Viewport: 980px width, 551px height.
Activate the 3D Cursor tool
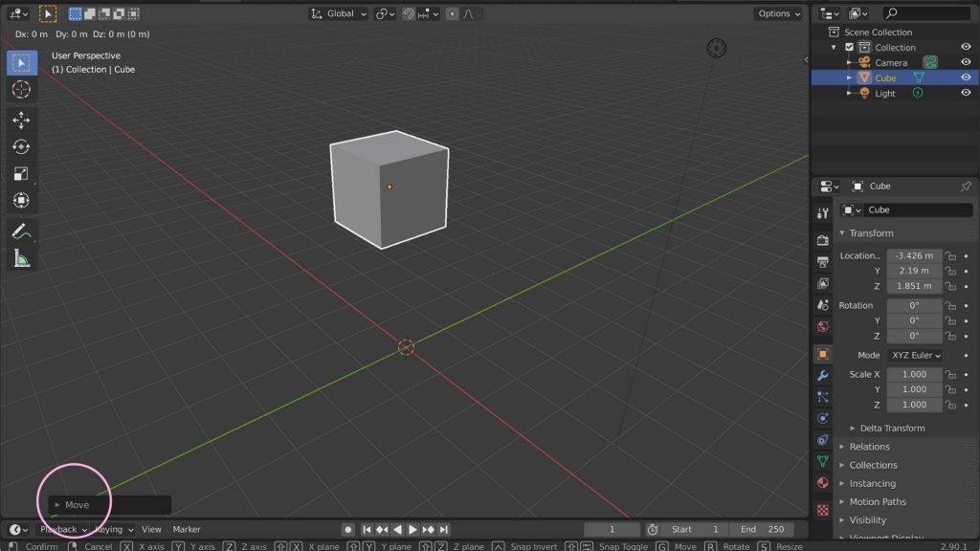tap(21, 89)
